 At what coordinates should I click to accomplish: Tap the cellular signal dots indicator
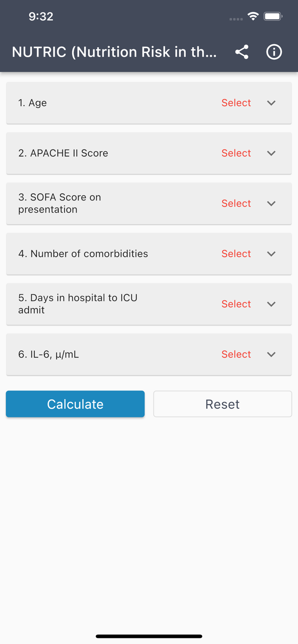click(236, 19)
